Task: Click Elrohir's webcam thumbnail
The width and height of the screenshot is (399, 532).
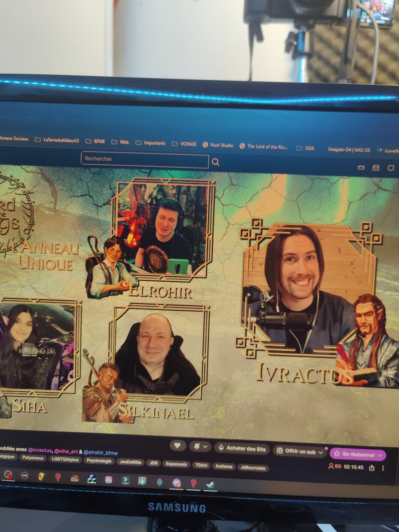Action: coord(162,229)
